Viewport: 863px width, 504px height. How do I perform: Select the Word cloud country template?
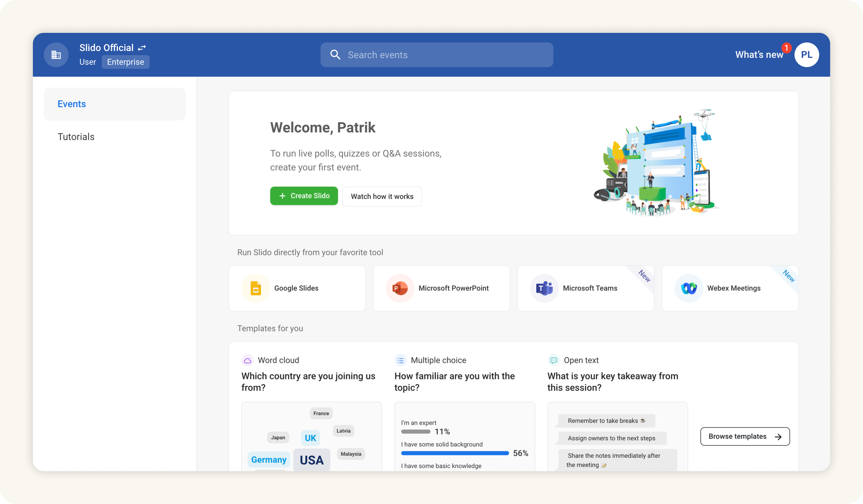(312, 413)
